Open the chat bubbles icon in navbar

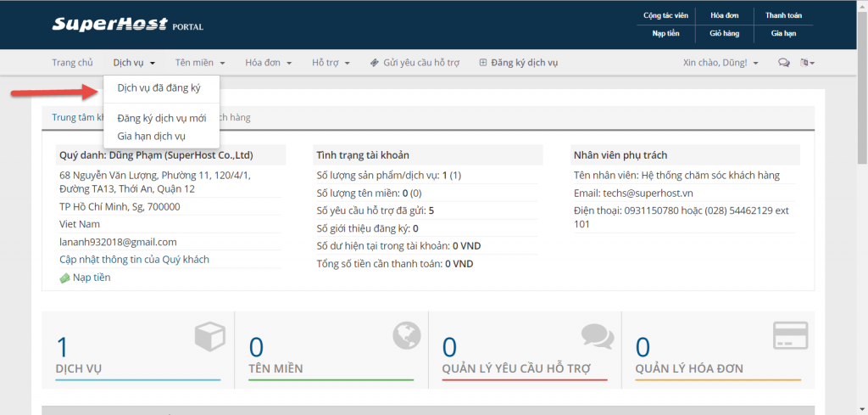point(783,63)
